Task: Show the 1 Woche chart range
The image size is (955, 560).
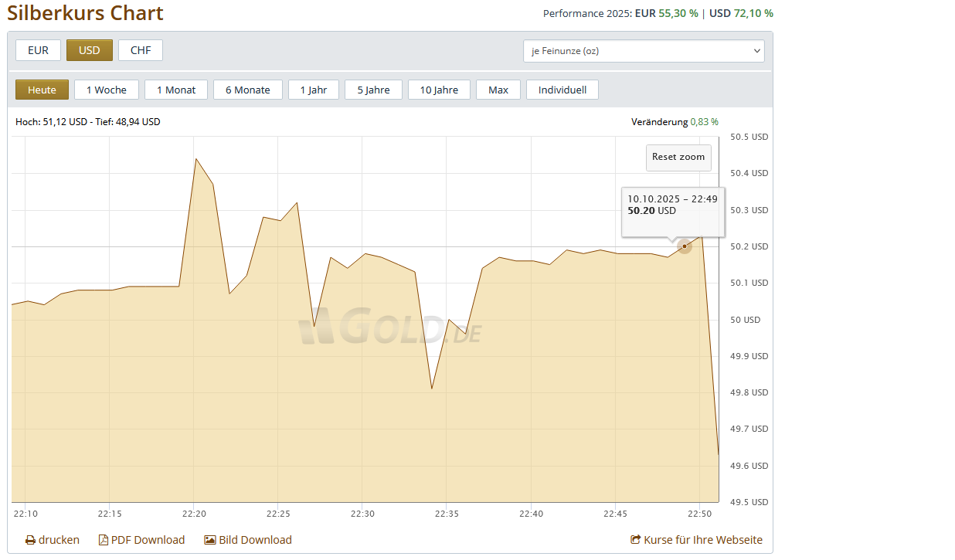Action: coord(107,90)
